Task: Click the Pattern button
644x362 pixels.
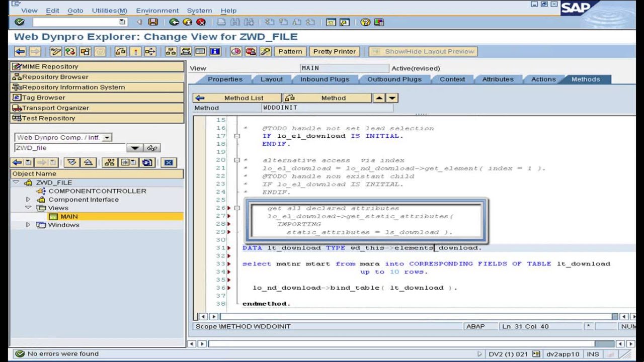Action: coord(290,51)
